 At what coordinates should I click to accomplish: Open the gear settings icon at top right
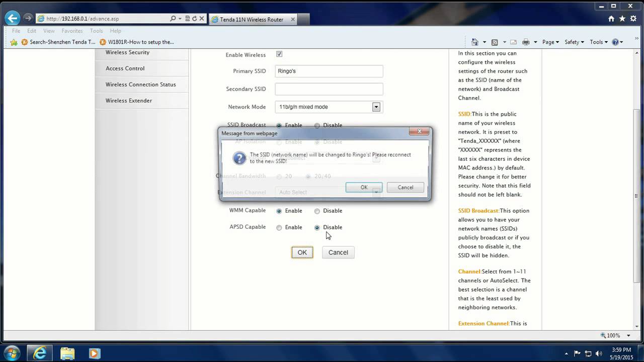tap(633, 19)
